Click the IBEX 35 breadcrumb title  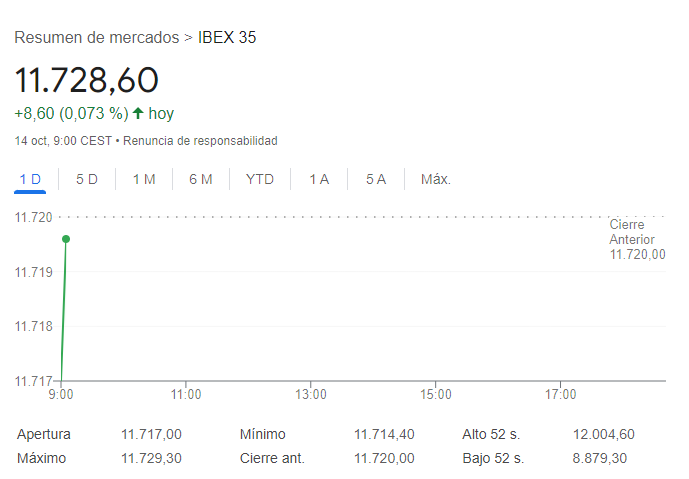point(228,38)
